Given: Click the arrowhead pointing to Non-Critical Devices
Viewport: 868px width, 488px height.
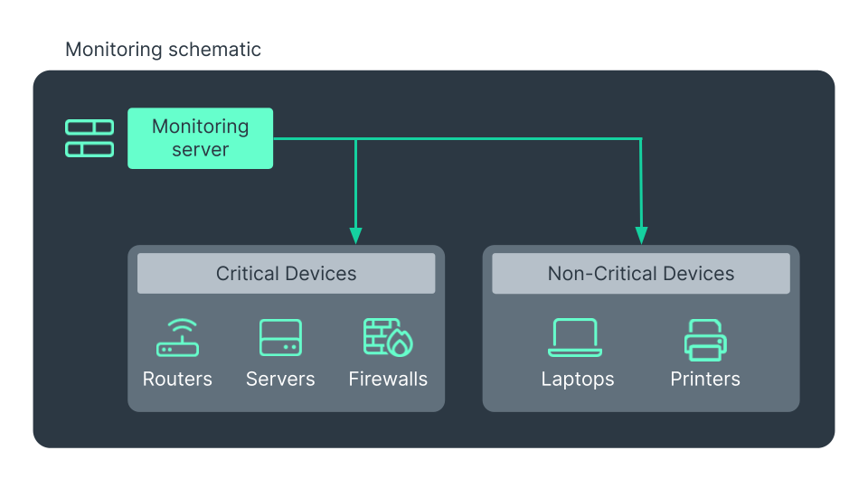Looking at the screenshot, I should (x=641, y=235).
